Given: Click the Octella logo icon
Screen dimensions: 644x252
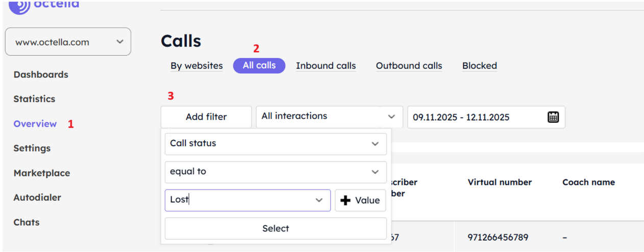Looking at the screenshot, I should tap(19, 6).
